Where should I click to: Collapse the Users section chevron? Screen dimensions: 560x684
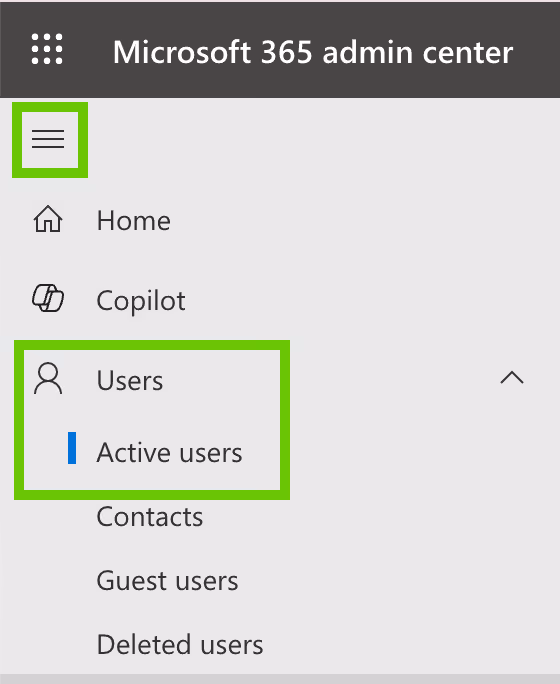(x=512, y=378)
